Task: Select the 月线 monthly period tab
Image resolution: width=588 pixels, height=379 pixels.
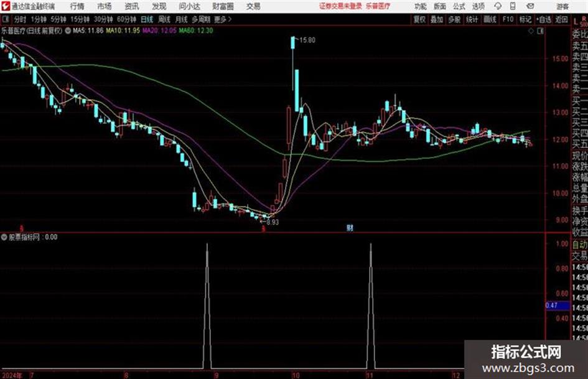Action: 181,19
